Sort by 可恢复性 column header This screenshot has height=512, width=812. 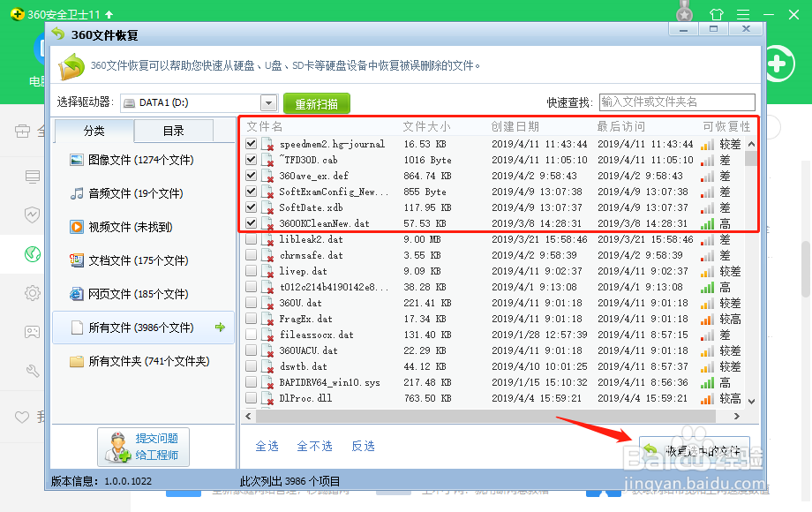tap(726, 126)
